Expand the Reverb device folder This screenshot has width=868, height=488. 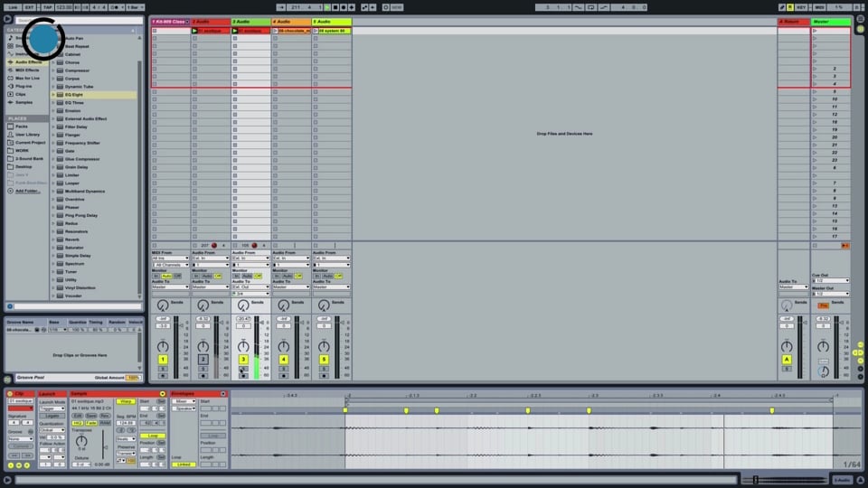53,239
